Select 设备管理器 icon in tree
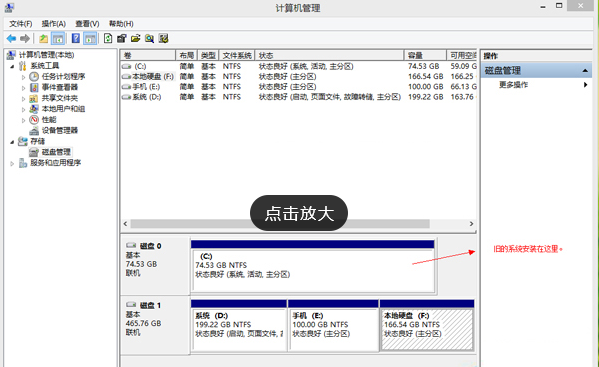The image size is (599, 367). pyautogui.click(x=34, y=131)
